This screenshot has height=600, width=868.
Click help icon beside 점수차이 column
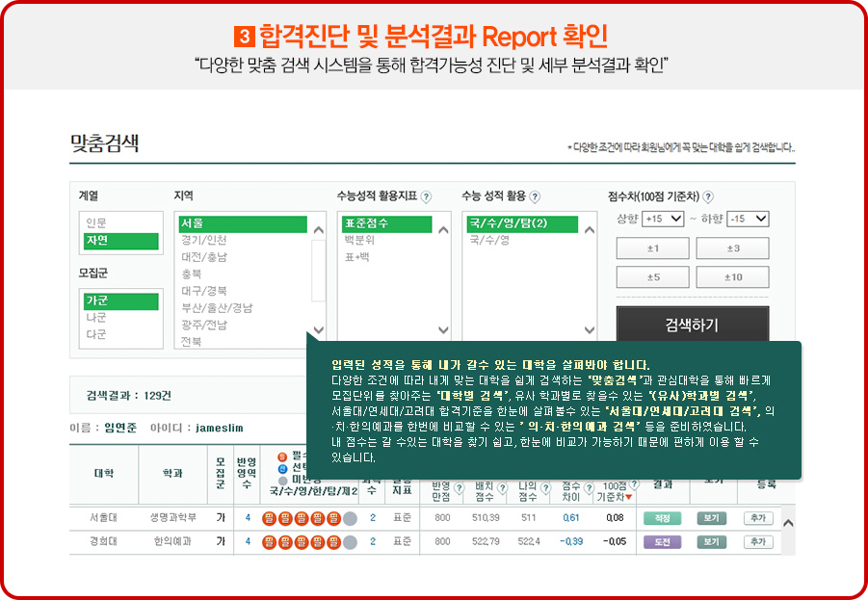coord(588,487)
